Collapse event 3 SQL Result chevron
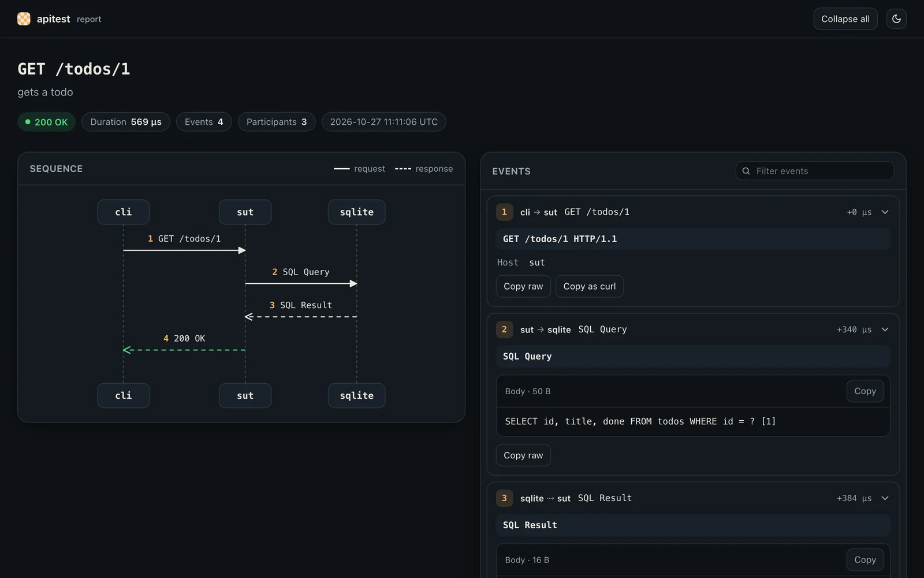The image size is (924, 578). tap(885, 498)
